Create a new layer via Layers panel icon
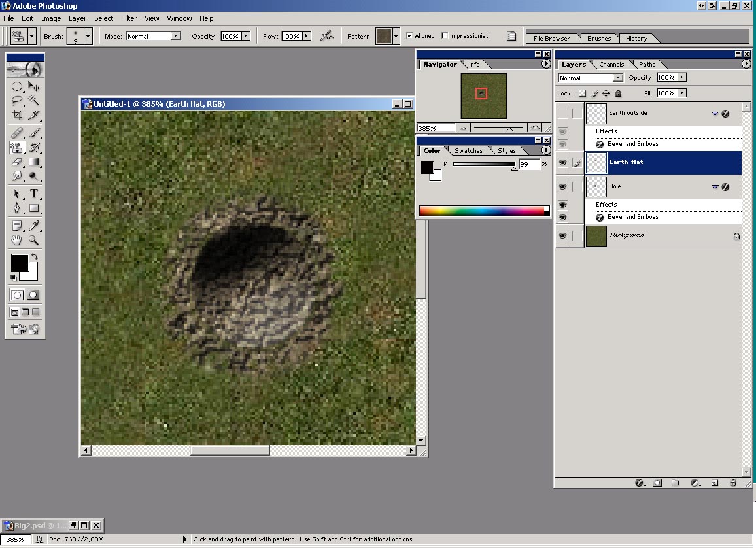 coord(715,483)
